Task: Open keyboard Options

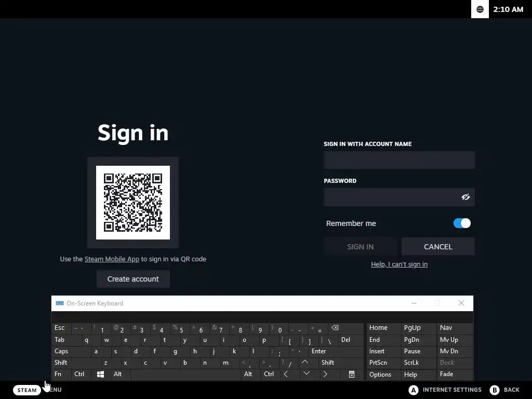Action: [384, 375]
